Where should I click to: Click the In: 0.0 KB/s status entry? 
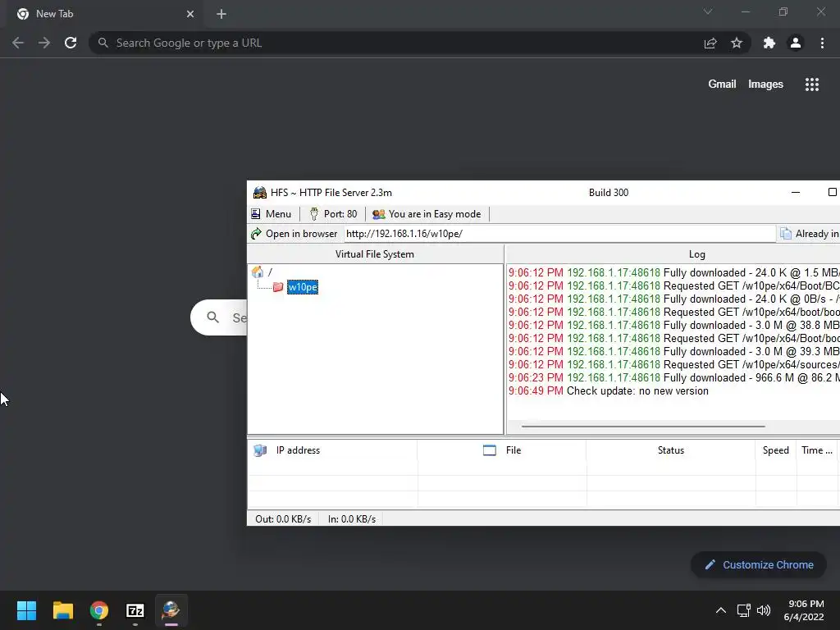(352, 519)
